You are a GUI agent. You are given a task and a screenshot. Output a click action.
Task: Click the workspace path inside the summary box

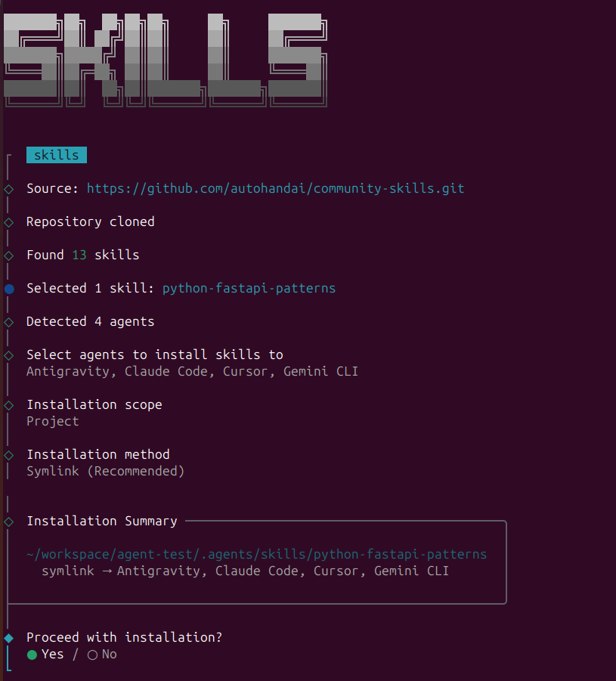coord(257,554)
